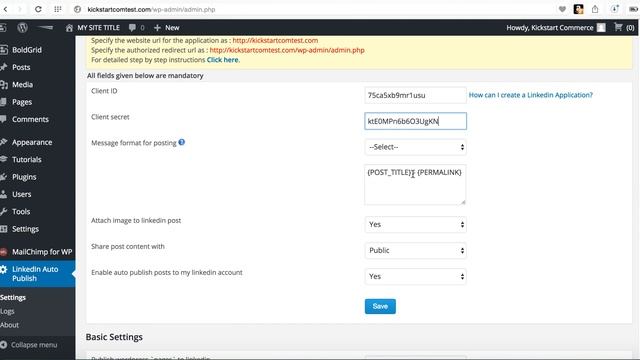Click the MailChimp for WP icon

[4, 252]
